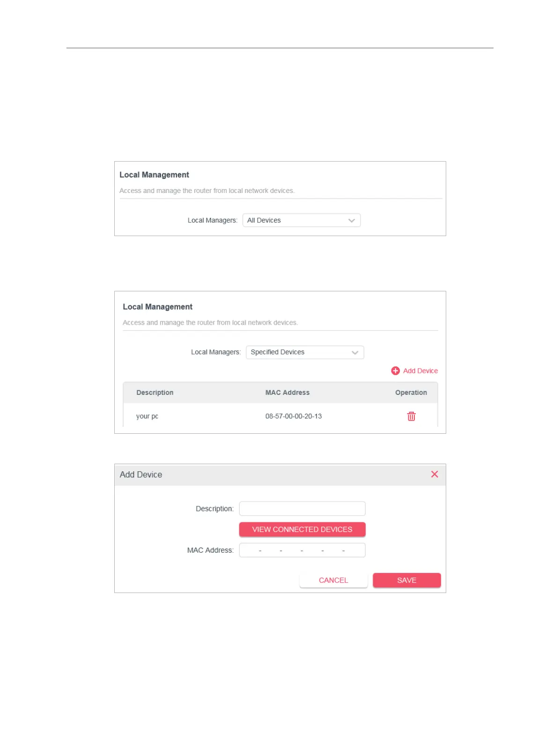Click the CANCEL button
560x741 pixels.
333,580
